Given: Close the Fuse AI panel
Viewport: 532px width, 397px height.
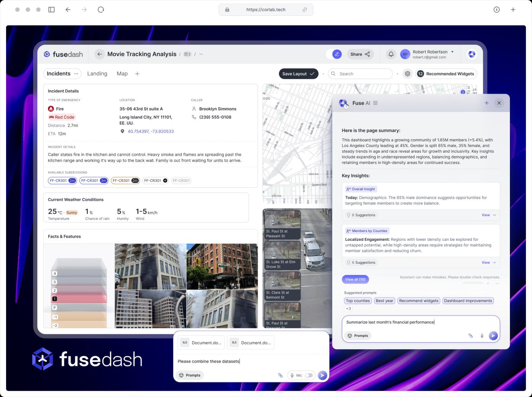Looking at the screenshot, I should tap(499, 103).
